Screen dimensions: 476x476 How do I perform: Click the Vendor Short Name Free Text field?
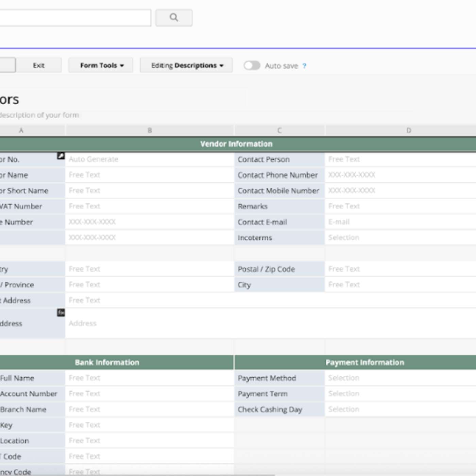coord(150,190)
